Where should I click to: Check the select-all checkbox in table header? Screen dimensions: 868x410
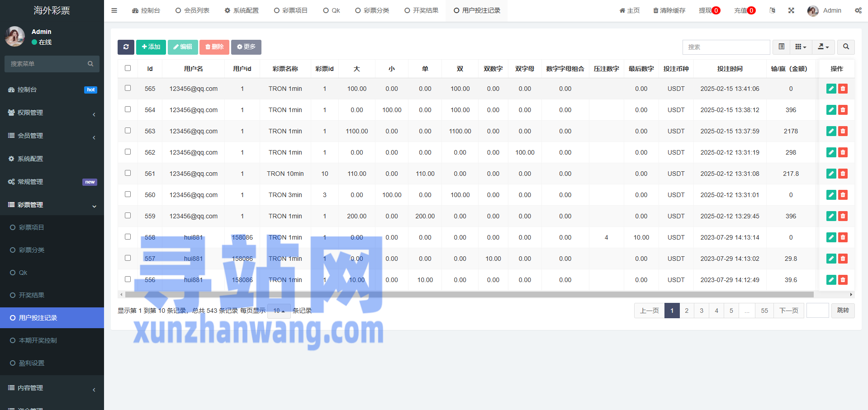tap(128, 68)
